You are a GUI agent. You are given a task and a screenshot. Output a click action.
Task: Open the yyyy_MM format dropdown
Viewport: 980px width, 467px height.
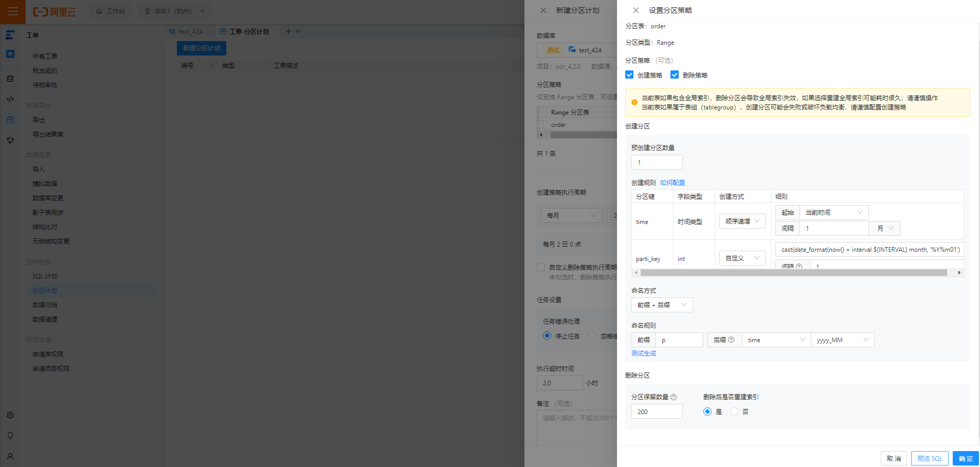(x=842, y=340)
